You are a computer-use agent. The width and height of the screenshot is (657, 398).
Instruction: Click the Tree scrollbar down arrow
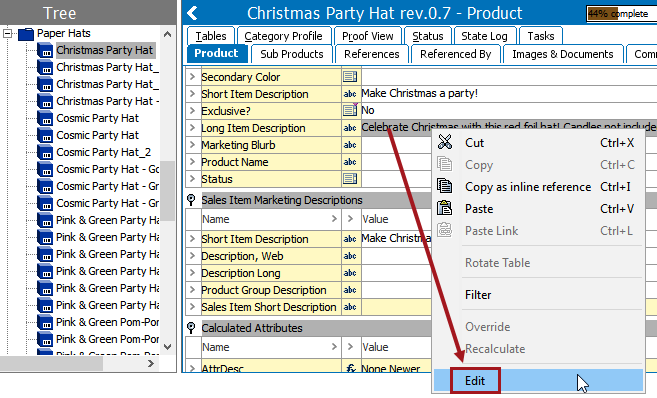(168, 346)
